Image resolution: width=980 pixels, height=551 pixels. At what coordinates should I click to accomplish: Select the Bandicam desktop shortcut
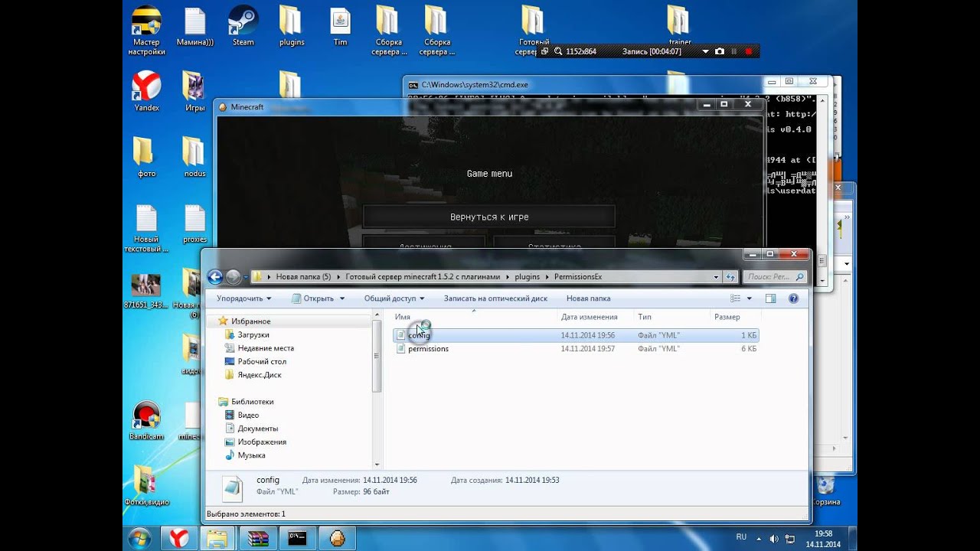pyautogui.click(x=146, y=421)
